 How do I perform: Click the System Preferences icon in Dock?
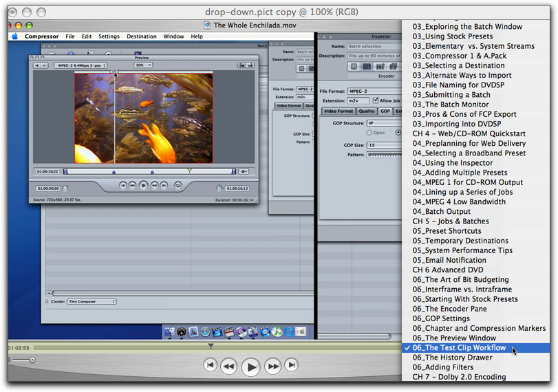301,332
